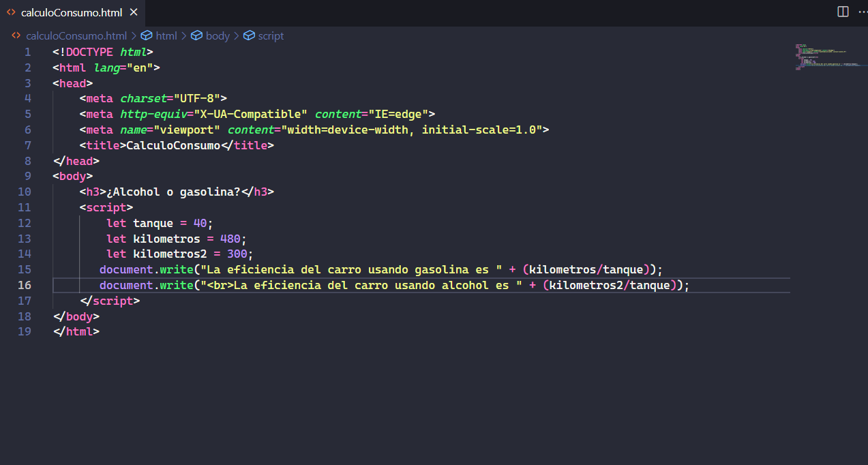Click the body breadcrumb item
The height and width of the screenshot is (465, 868).
coord(218,35)
